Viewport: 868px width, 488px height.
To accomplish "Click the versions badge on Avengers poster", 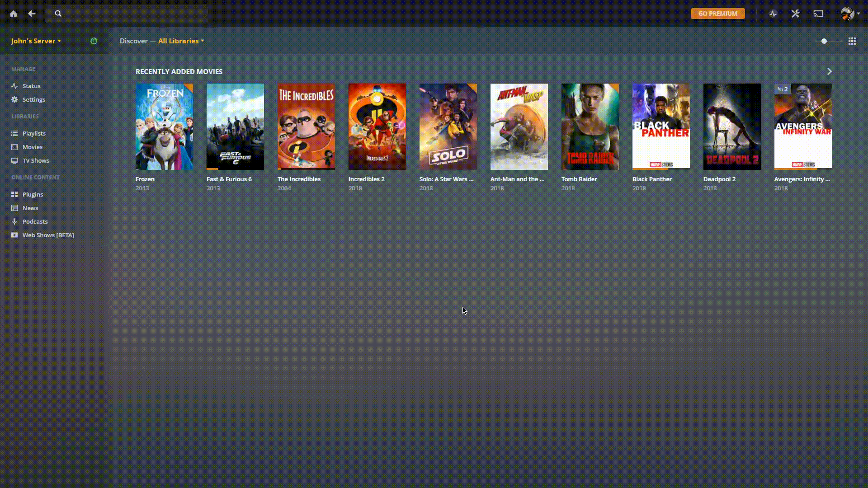I will pyautogui.click(x=783, y=89).
